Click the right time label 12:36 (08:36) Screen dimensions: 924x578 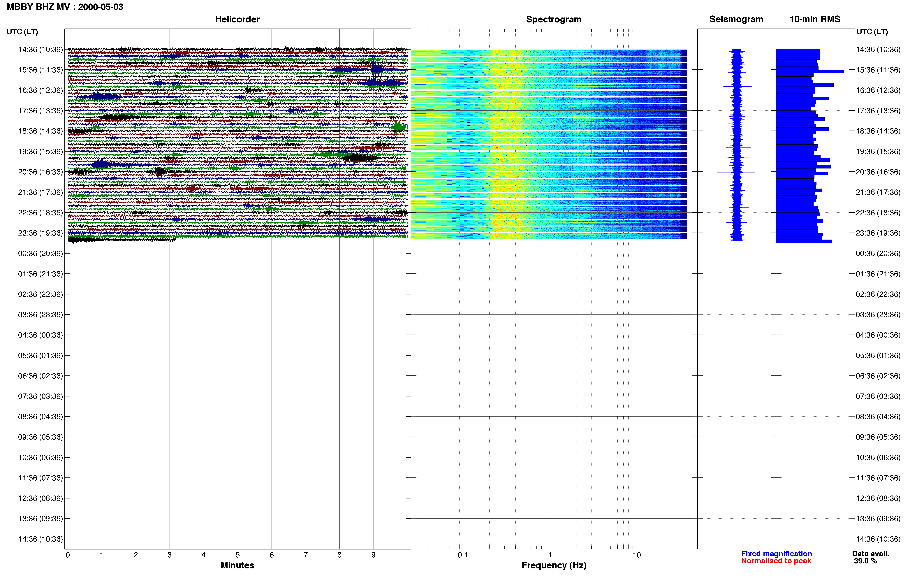(878, 498)
